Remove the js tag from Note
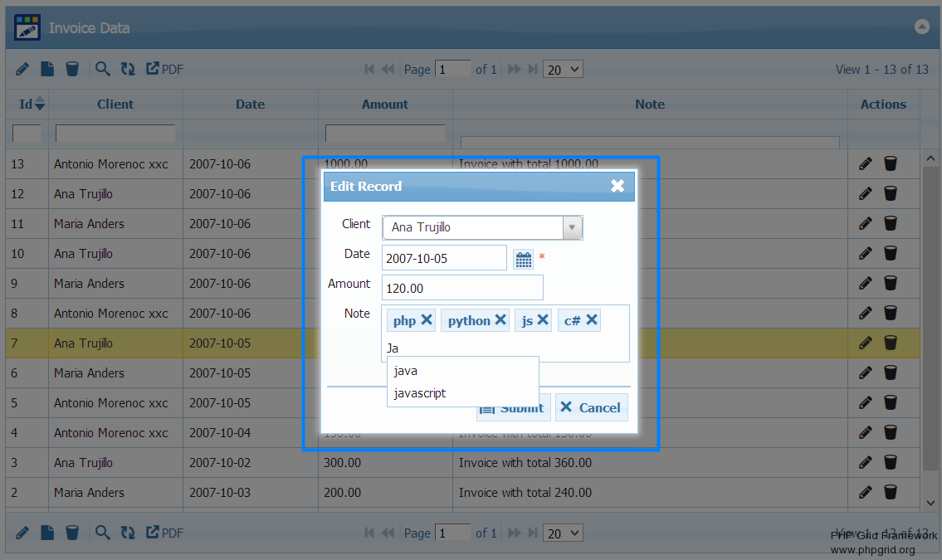 coord(543,320)
